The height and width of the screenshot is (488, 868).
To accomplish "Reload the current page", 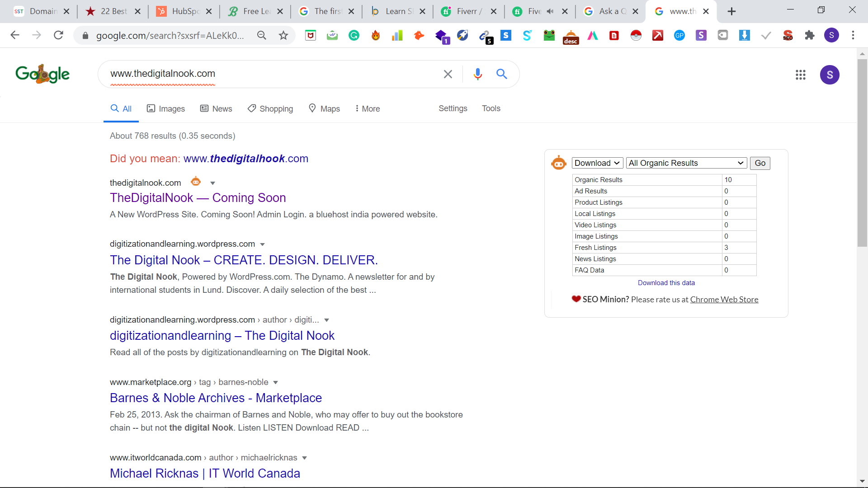I will (x=58, y=35).
